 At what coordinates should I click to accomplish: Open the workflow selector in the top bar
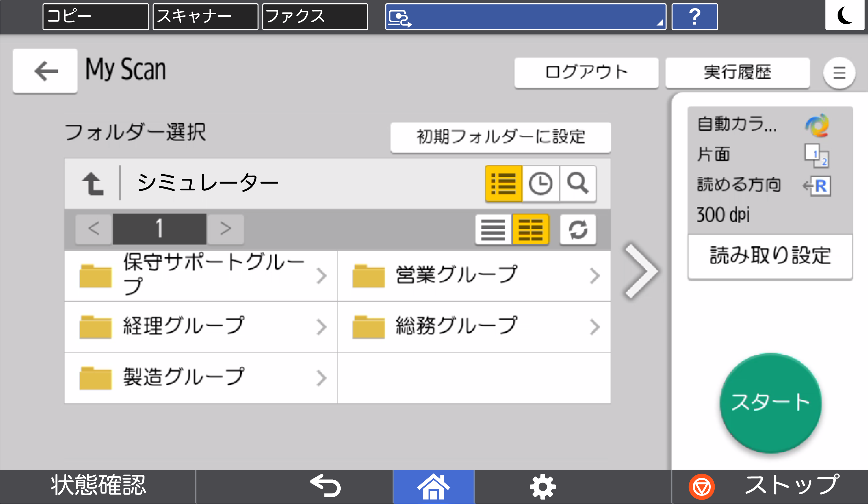(525, 16)
